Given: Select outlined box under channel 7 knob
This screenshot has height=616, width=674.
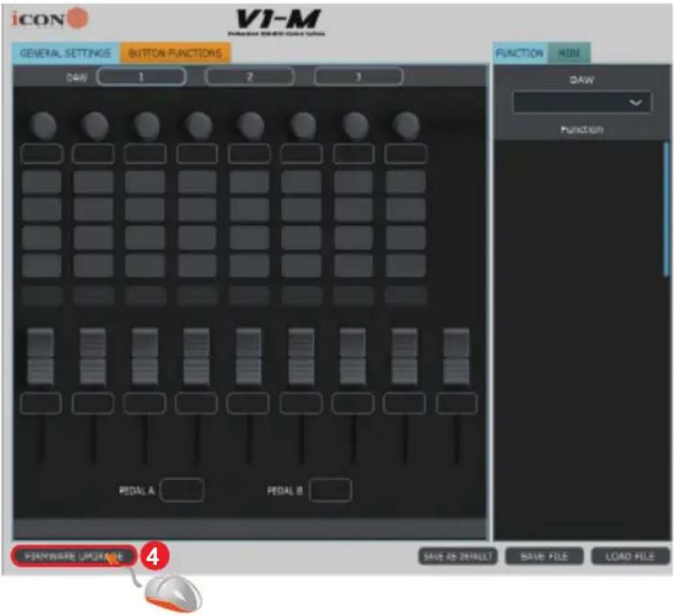Looking at the screenshot, I should click(354, 154).
